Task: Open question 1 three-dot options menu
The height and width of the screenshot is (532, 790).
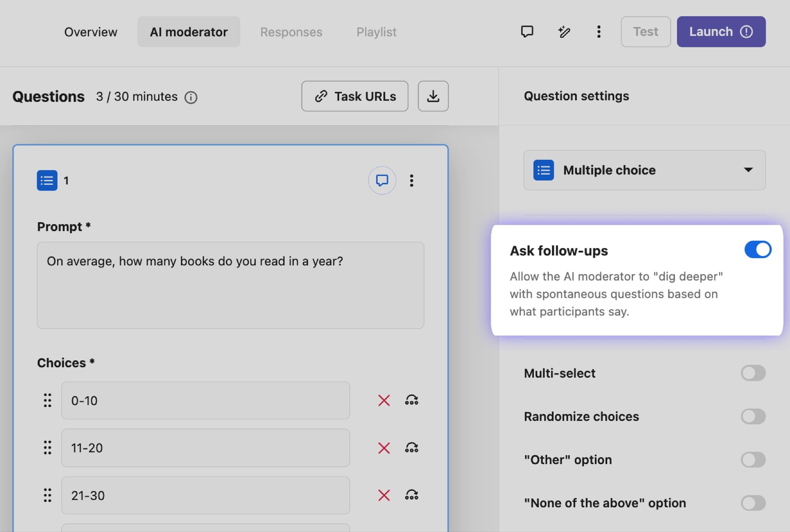Action: click(x=412, y=180)
